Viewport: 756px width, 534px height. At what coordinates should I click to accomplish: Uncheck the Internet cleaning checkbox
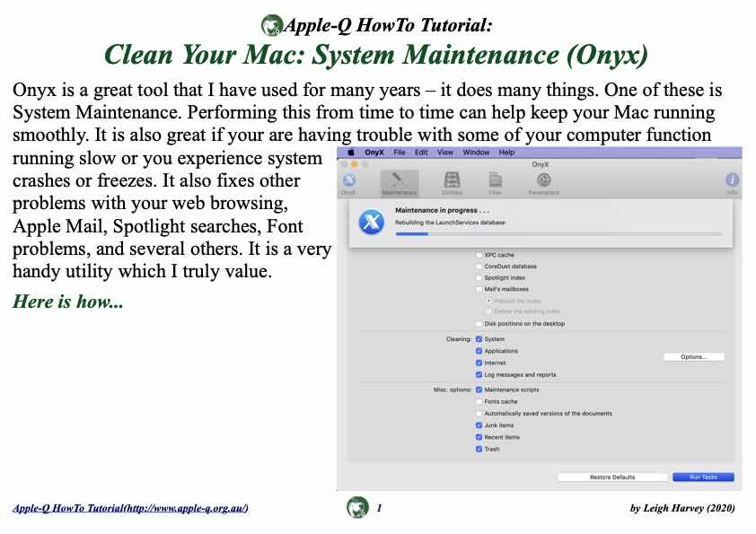point(479,363)
